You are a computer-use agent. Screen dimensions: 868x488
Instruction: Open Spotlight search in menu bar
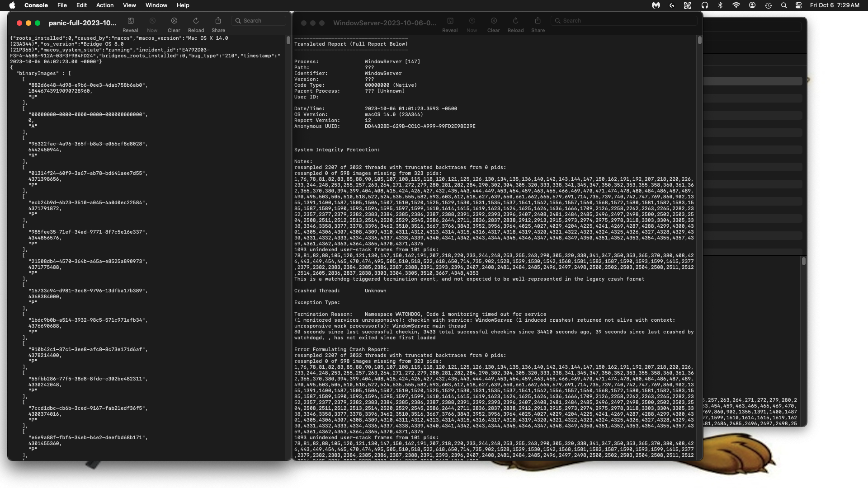[784, 5]
